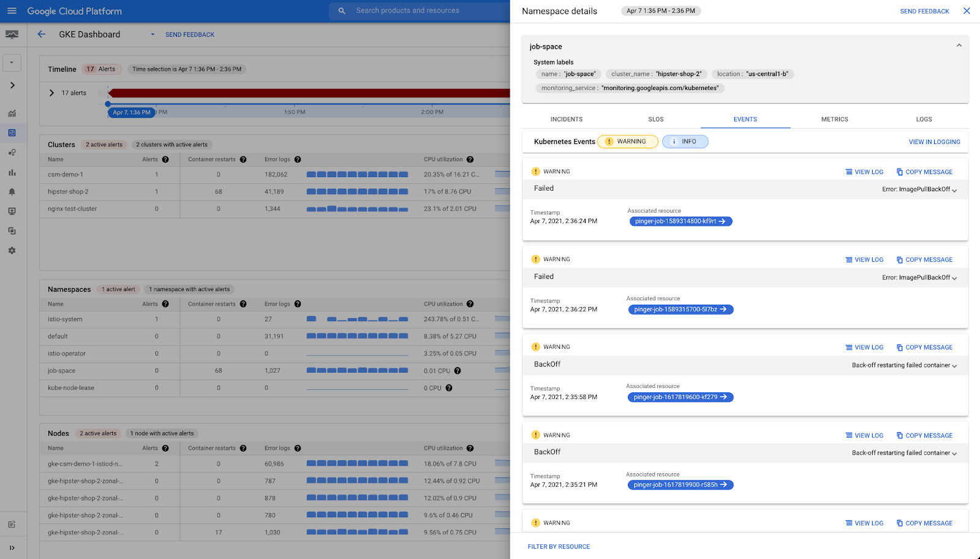
Task: Open resource pinger-job-1589314800-kf9rt
Action: tap(680, 221)
